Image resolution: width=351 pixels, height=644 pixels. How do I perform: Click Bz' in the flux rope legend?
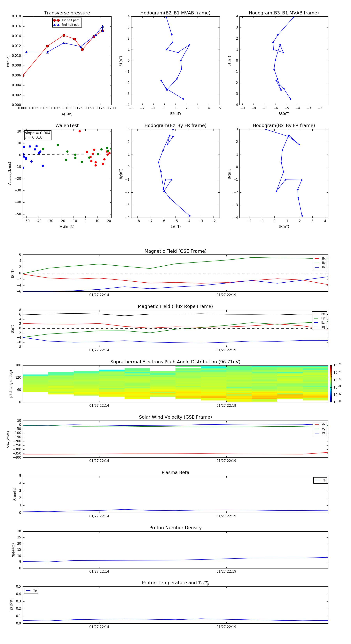(x=320, y=323)
